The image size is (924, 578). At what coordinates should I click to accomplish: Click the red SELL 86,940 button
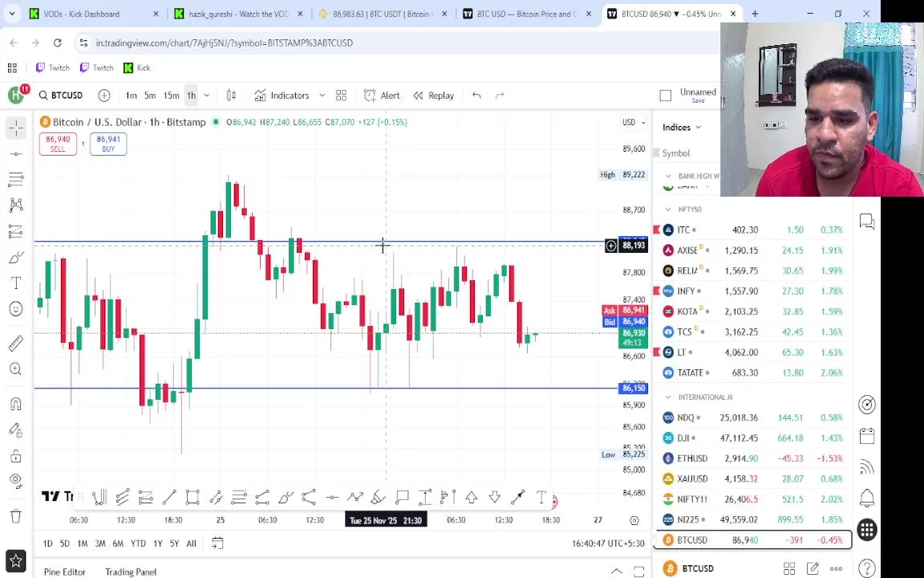point(58,144)
